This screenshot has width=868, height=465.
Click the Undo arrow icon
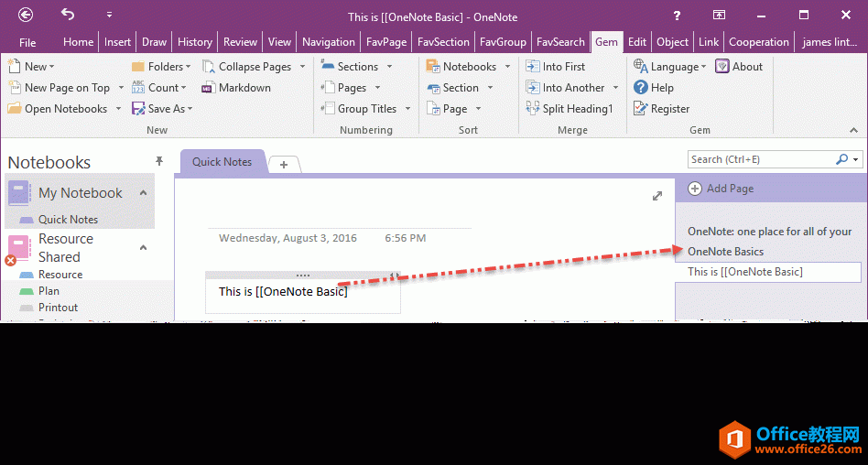[x=68, y=15]
